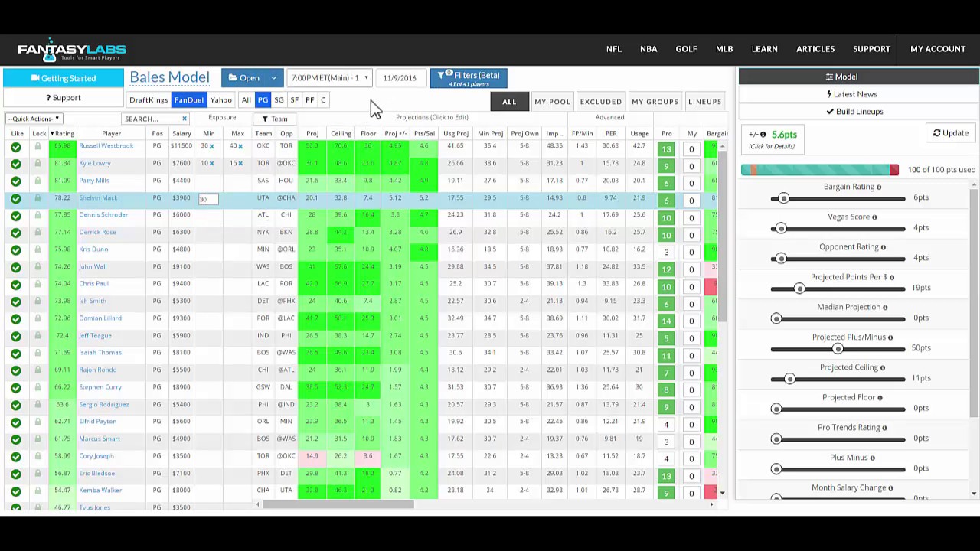Sort by the Rating column header
This screenshot has height=551, width=980.
(x=62, y=133)
